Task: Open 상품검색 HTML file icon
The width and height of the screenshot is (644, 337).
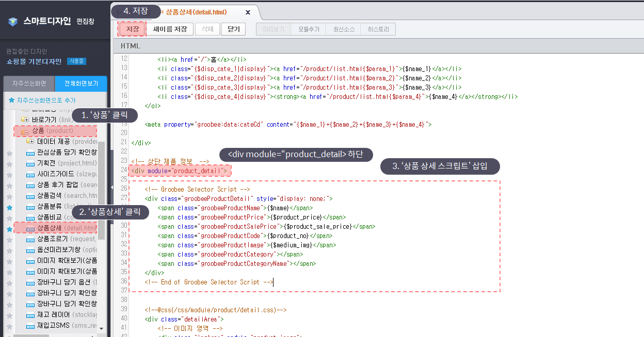Action: [x=30, y=196]
